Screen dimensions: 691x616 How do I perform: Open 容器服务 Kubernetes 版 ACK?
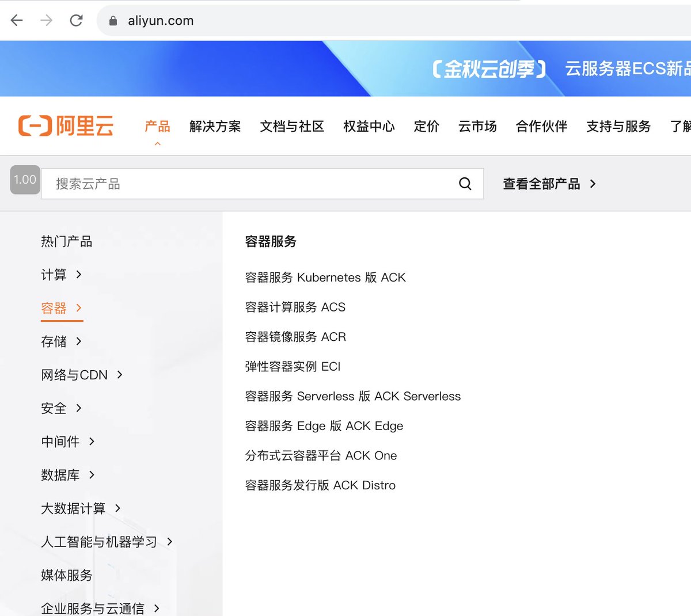pyautogui.click(x=325, y=277)
